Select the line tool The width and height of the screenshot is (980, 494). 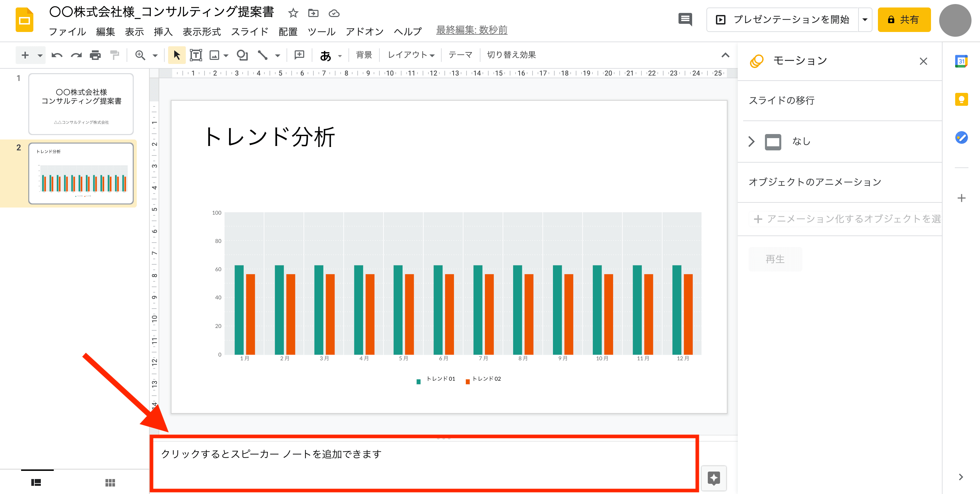262,55
